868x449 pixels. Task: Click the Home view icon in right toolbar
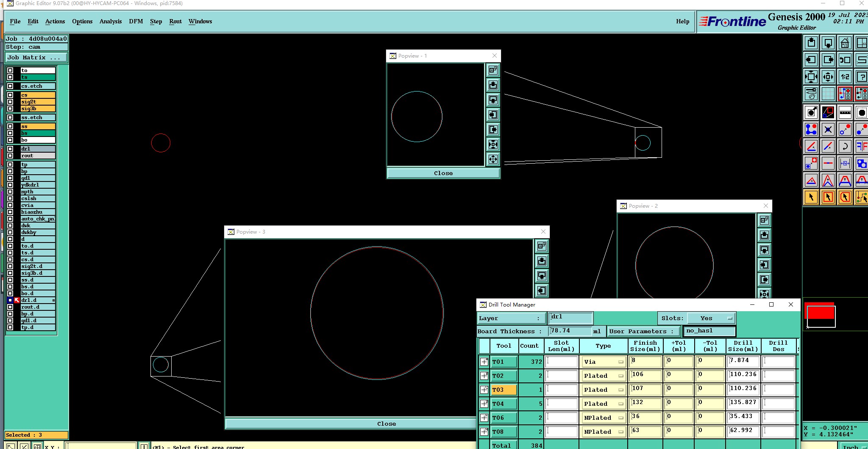(x=845, y=43)
